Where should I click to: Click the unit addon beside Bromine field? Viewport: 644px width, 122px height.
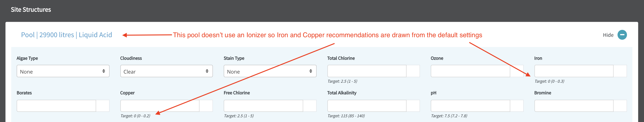[620, 106]
